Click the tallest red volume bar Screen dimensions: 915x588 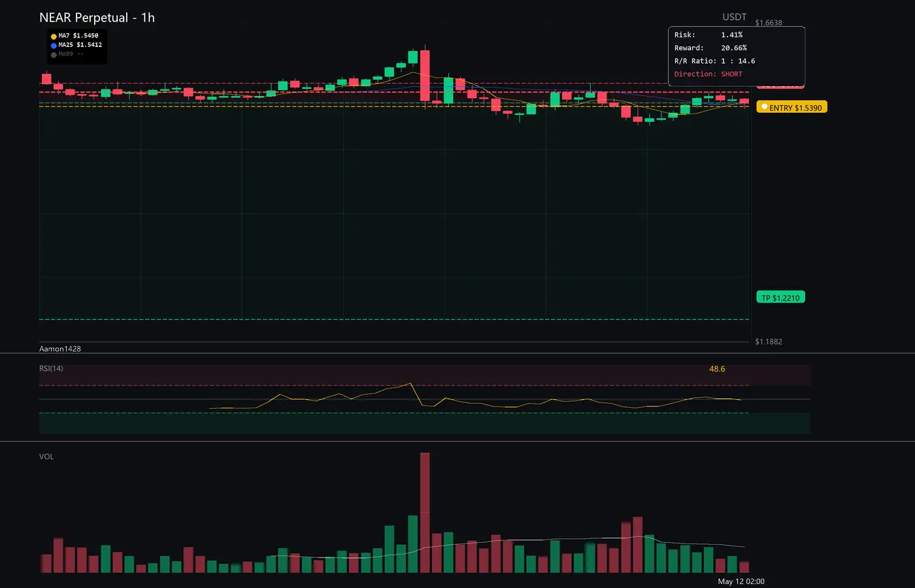pos(425,513)
